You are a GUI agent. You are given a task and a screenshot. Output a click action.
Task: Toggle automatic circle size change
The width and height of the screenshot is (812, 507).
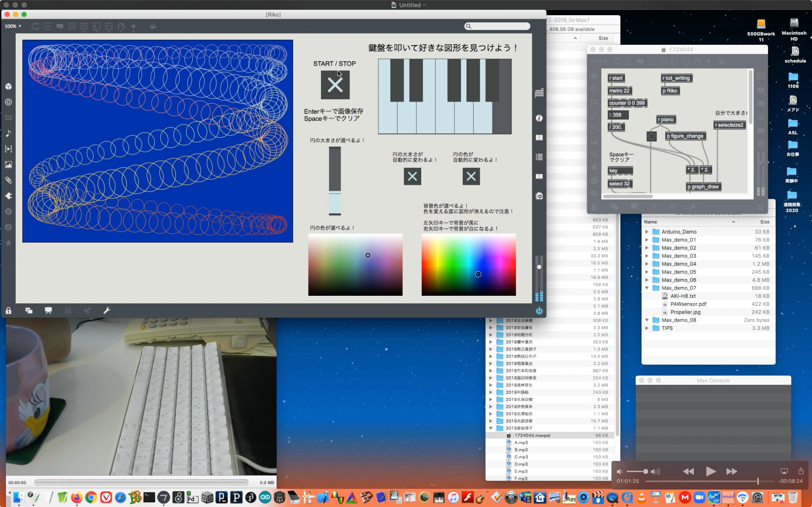point(412,176)
